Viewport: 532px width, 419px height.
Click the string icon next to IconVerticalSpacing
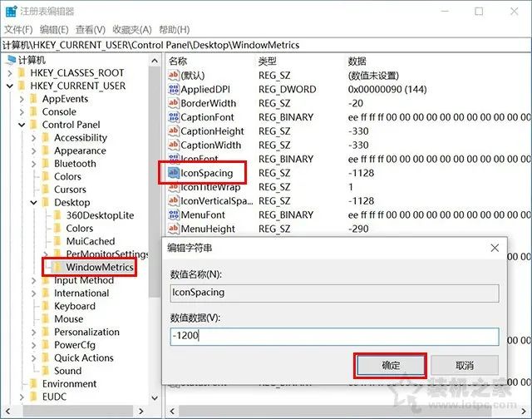coord(174,200)
